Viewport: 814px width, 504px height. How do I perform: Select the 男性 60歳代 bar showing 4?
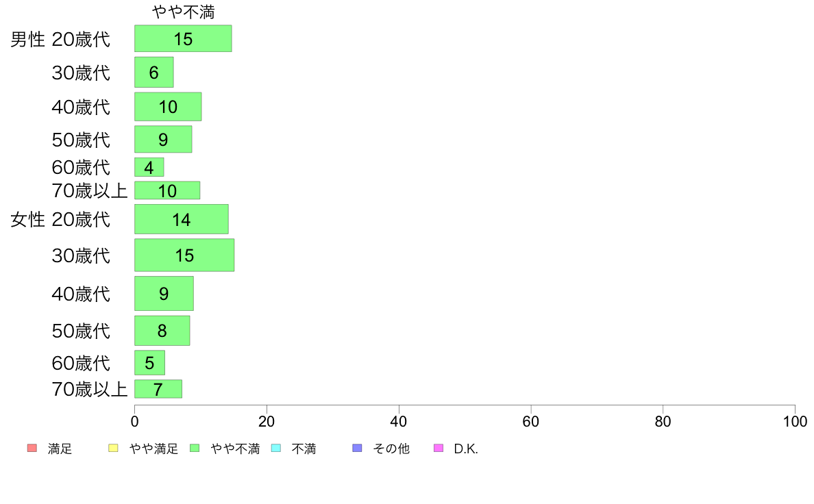[x=149, y=167]
